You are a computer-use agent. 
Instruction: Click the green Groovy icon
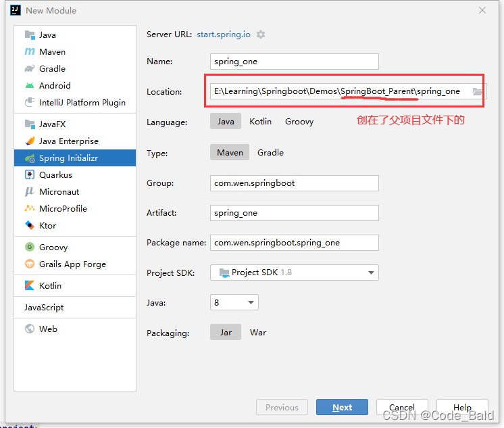[x=30, y=247]
